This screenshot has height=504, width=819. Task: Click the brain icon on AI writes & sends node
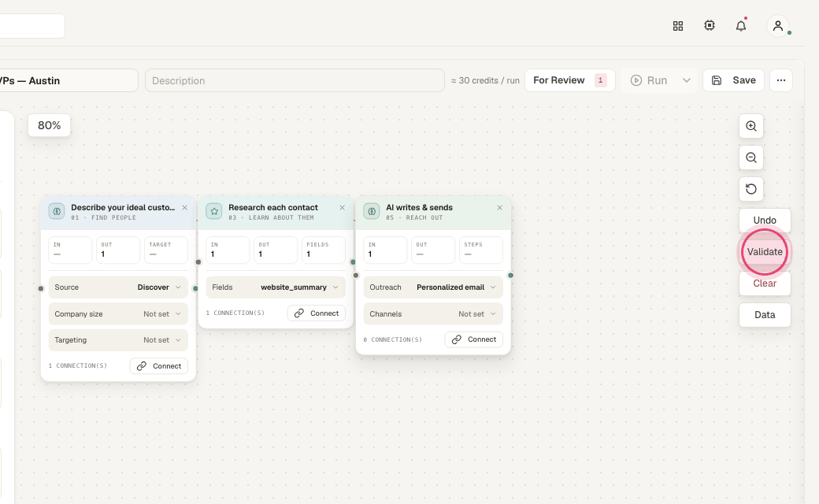pos(372,211)
